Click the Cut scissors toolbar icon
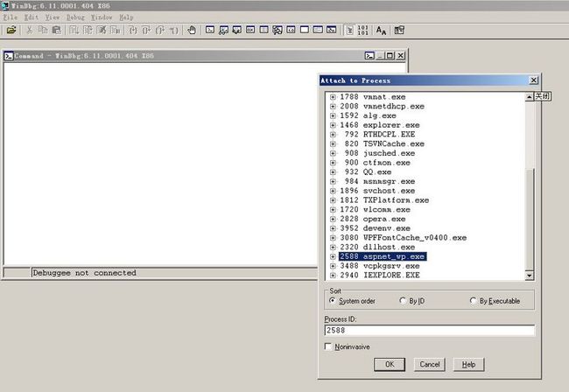 click(30, 30)
